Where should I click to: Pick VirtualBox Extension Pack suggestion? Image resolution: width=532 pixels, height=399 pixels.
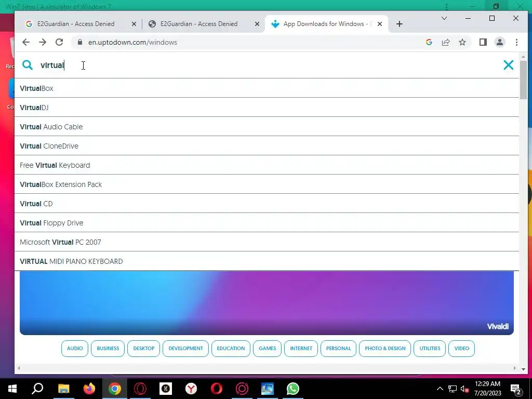267,184
